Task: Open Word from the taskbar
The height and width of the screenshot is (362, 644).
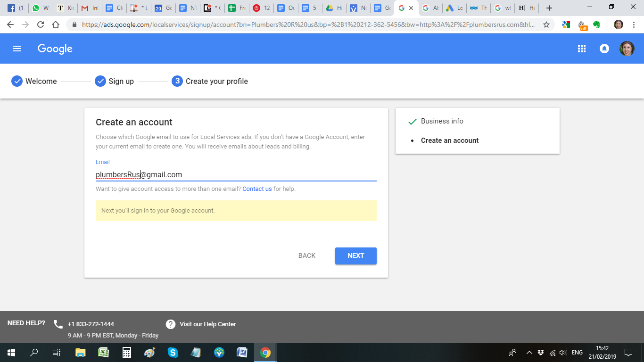Action: pyautogui.click(x=242, y=353)
